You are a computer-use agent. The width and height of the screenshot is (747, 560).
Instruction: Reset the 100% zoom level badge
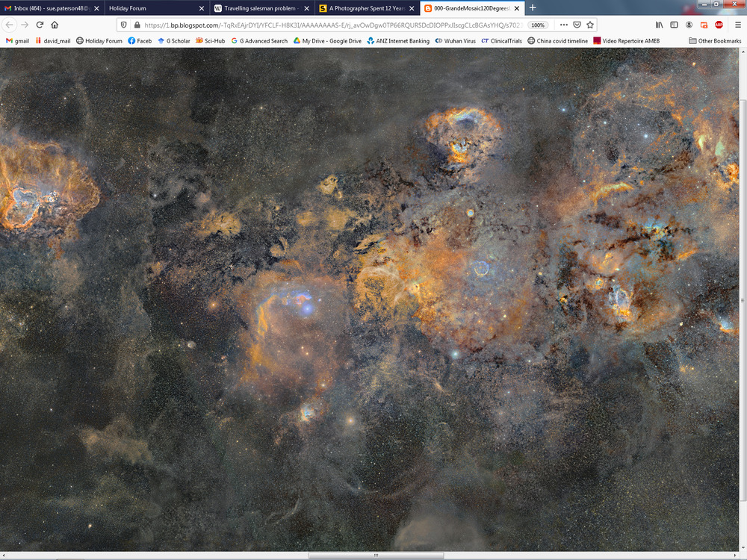point(538,25)
